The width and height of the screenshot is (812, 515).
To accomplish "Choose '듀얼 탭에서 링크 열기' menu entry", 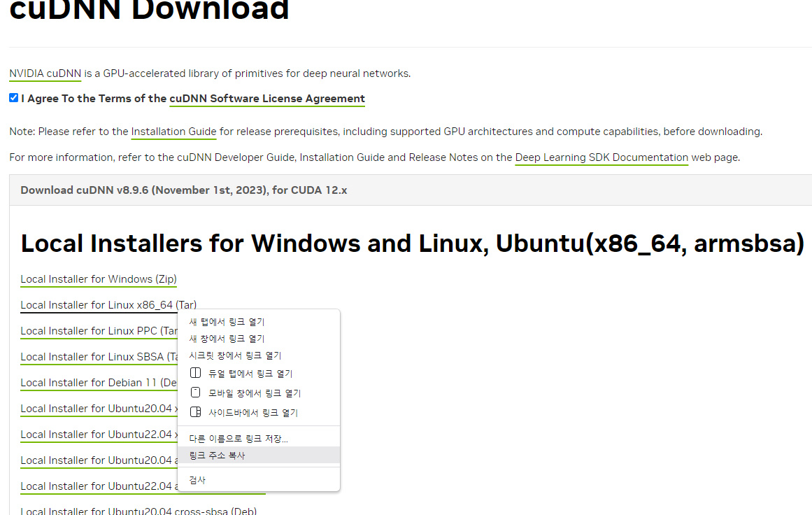I will coord(259,374).
